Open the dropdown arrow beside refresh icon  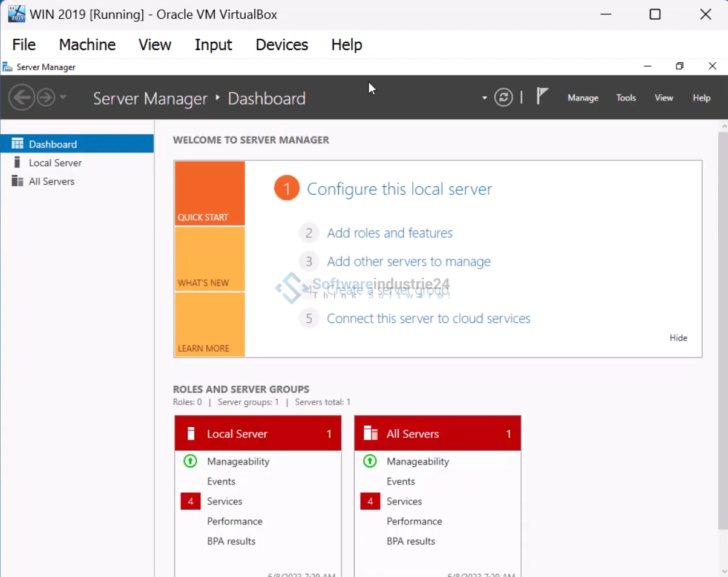coord(484,98)
